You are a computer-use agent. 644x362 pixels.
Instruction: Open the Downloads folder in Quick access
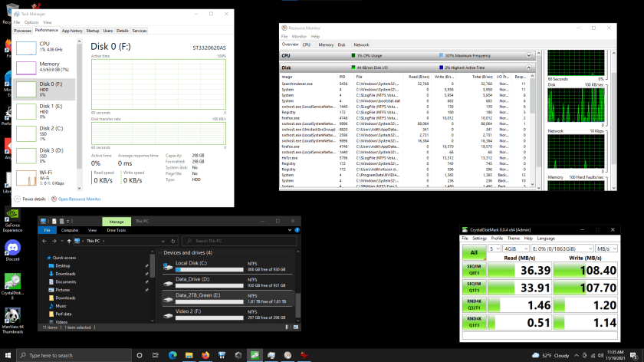pyautogui.click(x=65, y=274)
